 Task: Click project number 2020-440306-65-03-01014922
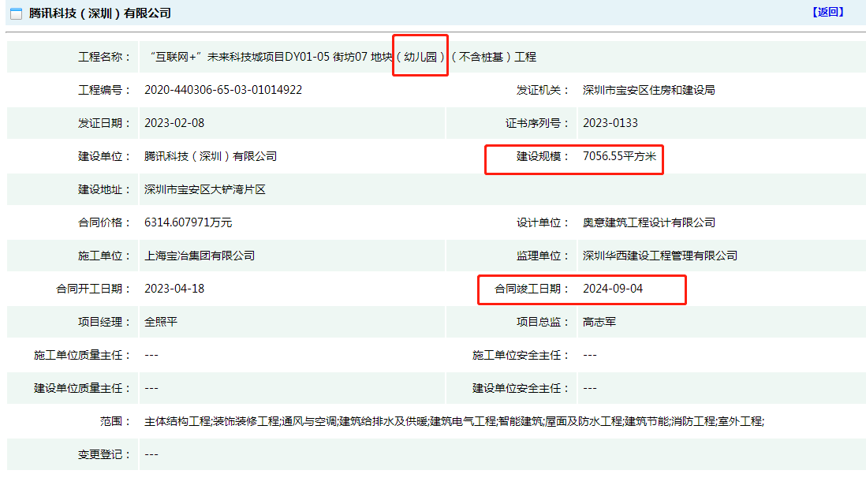point(223,90)
